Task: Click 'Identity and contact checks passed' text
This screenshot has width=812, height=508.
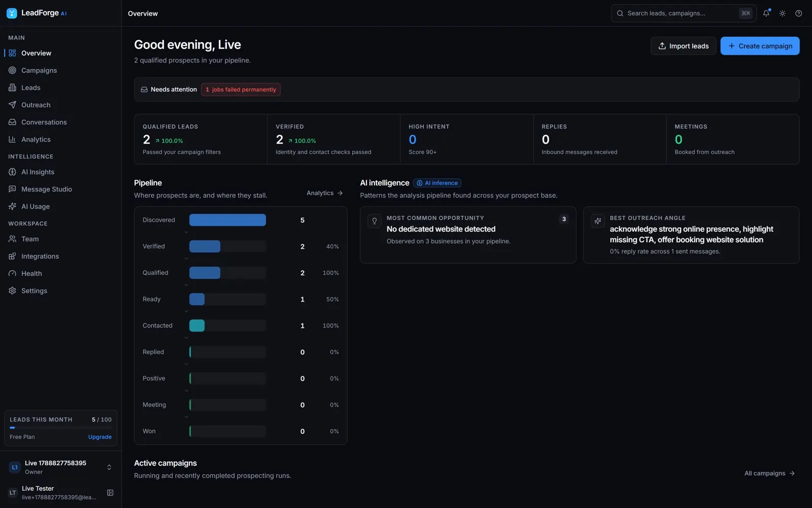Action: (x=323, y=152)
